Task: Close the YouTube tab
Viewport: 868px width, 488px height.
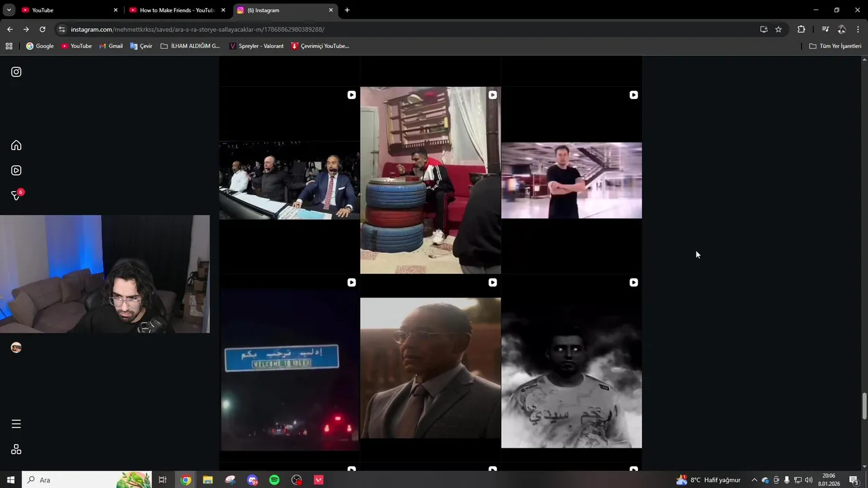Action: tap(115, 10)
